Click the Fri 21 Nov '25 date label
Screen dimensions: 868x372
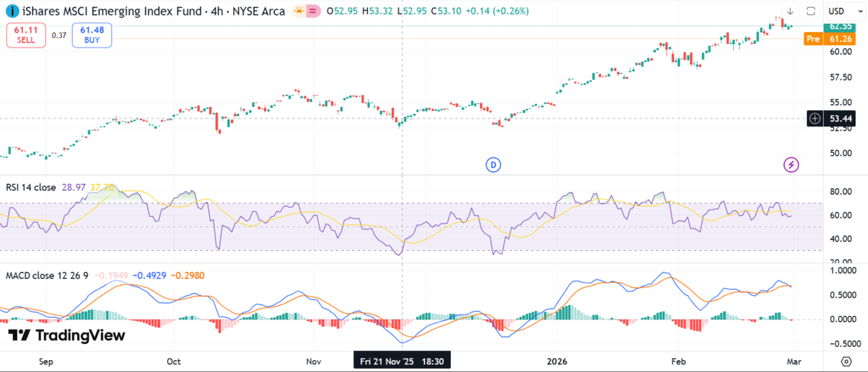403,360
